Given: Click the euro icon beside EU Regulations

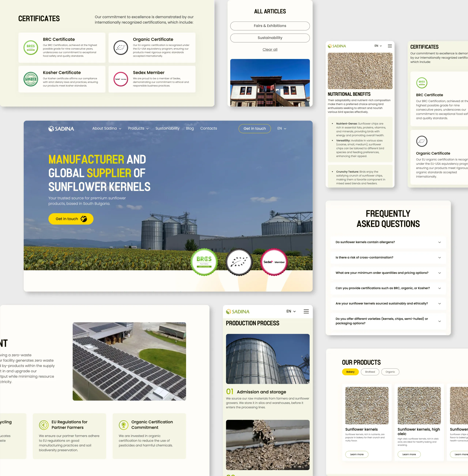Looking at the screenshot, I should 44,425.
